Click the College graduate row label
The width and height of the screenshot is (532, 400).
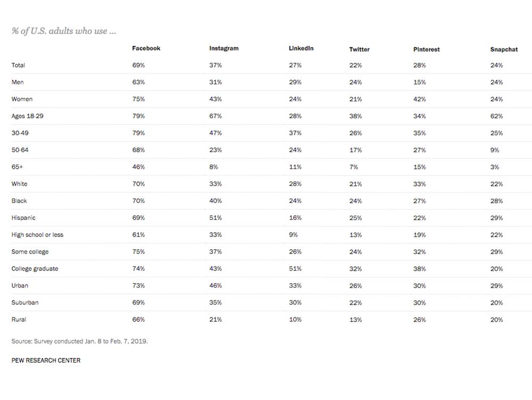(x=35, y=269)
